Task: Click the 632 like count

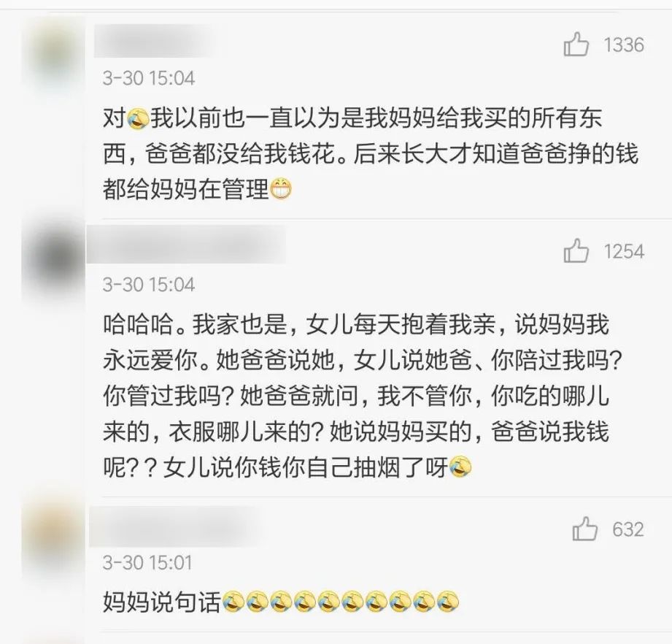Action: point(628,529)
